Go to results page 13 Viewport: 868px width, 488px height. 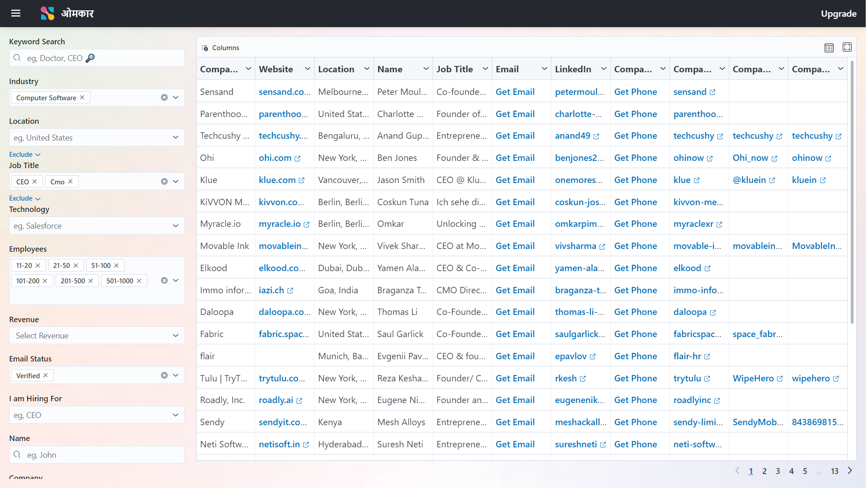coord(835,471)
